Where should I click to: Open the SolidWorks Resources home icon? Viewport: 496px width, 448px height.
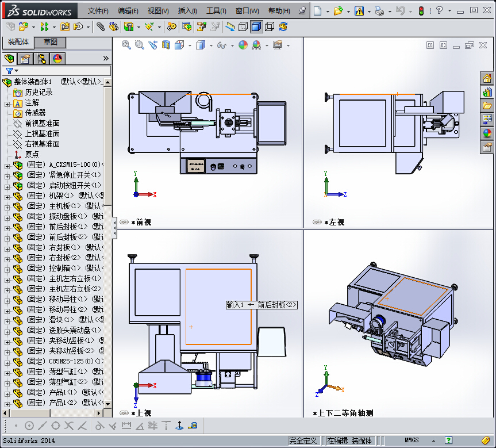click(487, 78)
